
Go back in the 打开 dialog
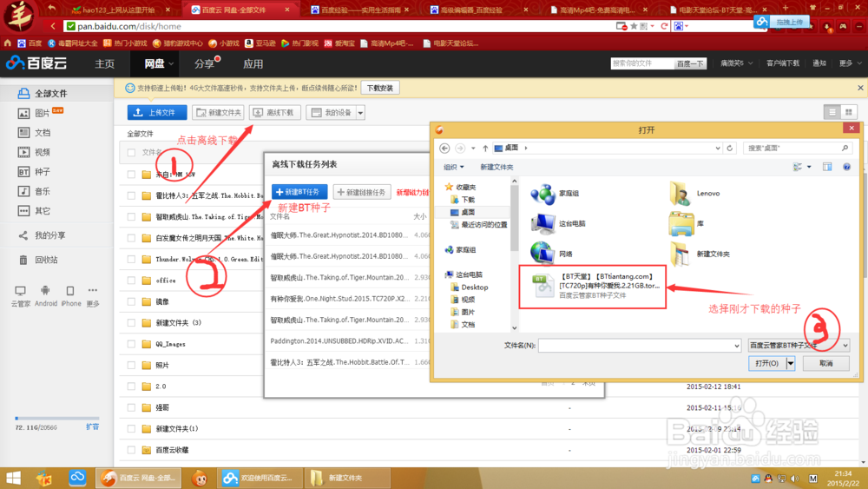click(444, 148)
